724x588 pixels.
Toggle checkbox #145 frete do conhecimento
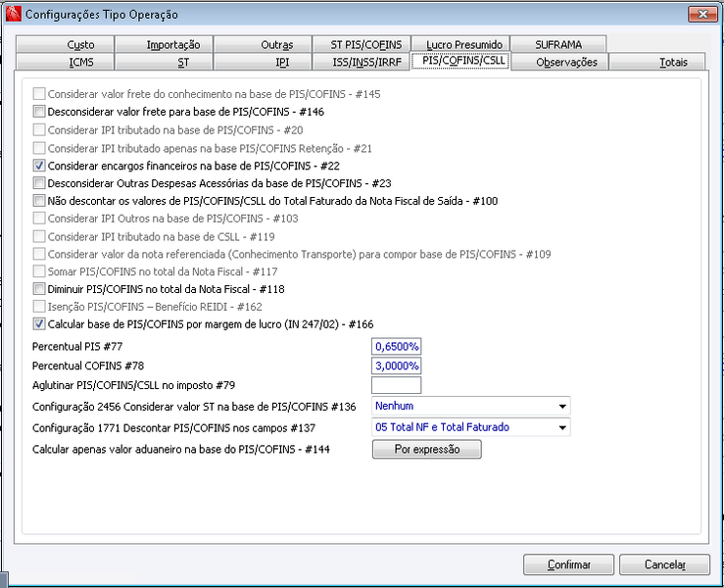click(39, 94)
